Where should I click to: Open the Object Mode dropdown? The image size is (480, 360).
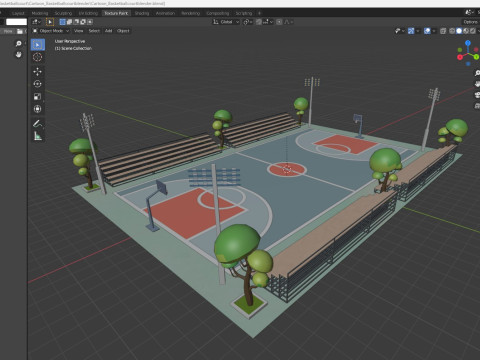(x=51, y=31)
